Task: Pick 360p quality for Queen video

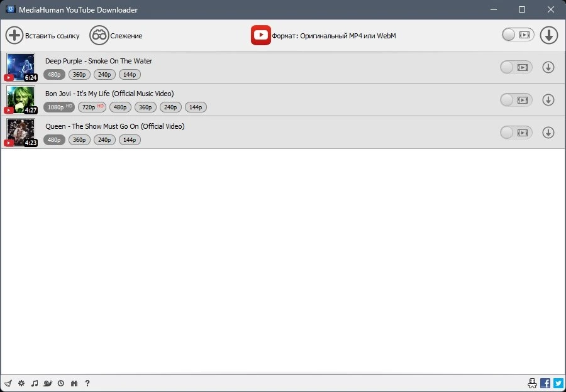Action: [x=79, y=140]
